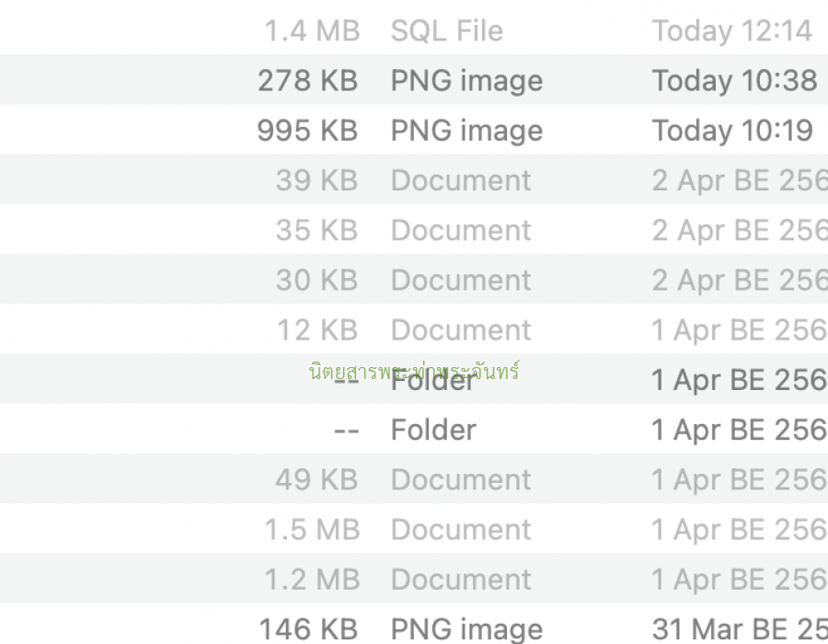Click the Today 12:14 date entry

(732, 30)
